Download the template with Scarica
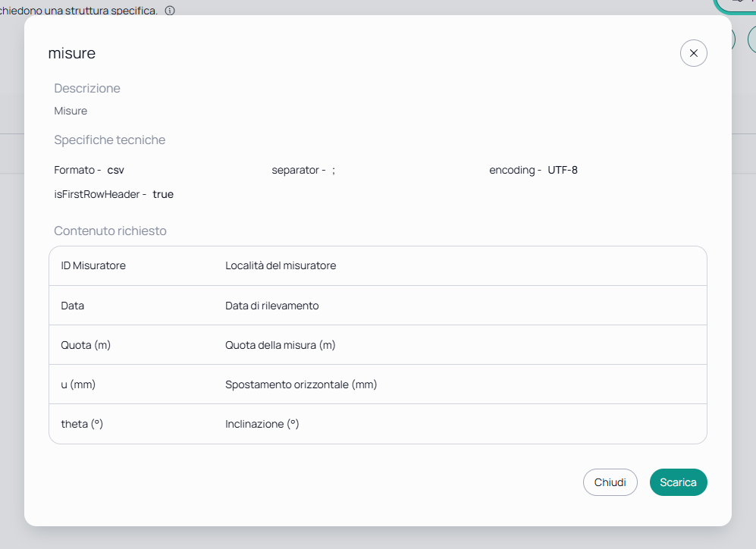The height and width of the screenshot is (549, 756). point(678,482)
